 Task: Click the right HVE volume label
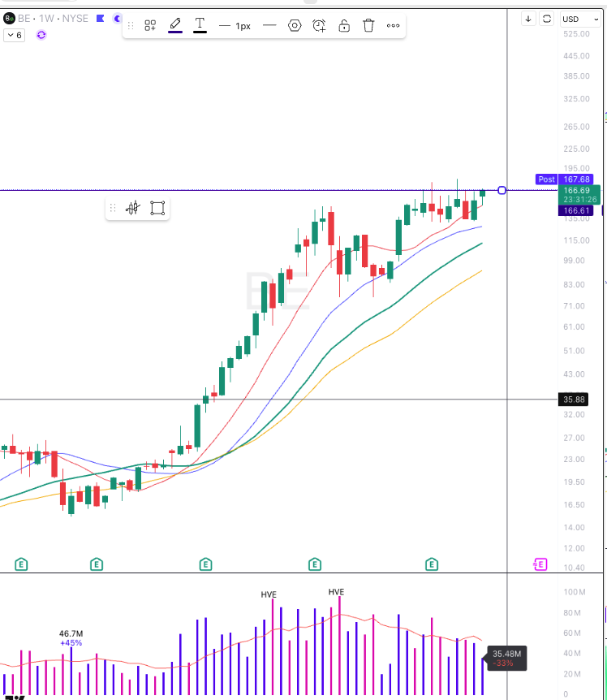point(336,592)
